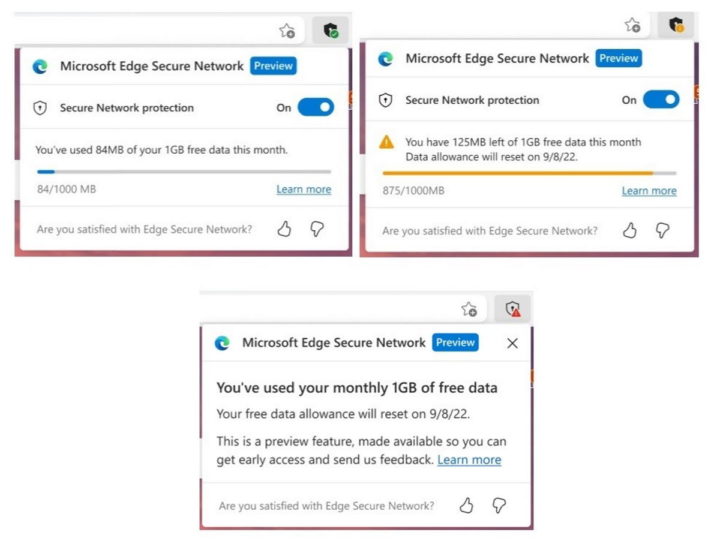Image resolution: width=720 pixels, height=541 pixels.
Task: Turn off Secure Network toggle in 125MB-left panel
Action: [661, 100]
